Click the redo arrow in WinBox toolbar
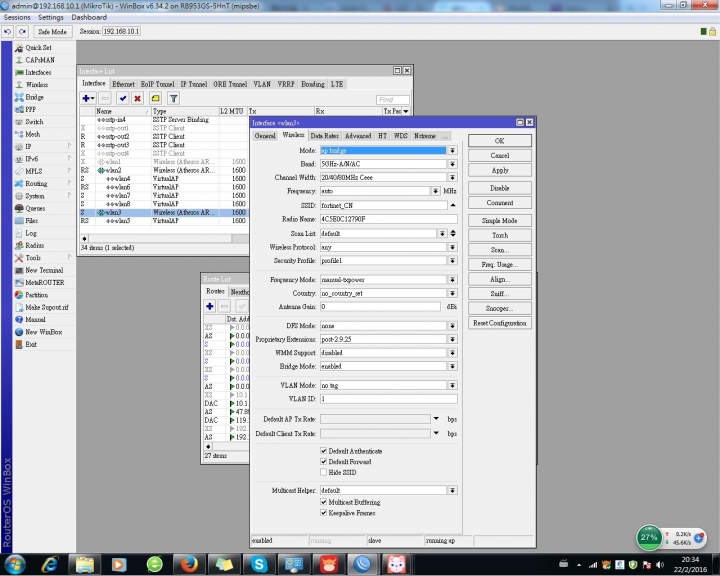This screenshot has height=576, width=720. point(22,32)
